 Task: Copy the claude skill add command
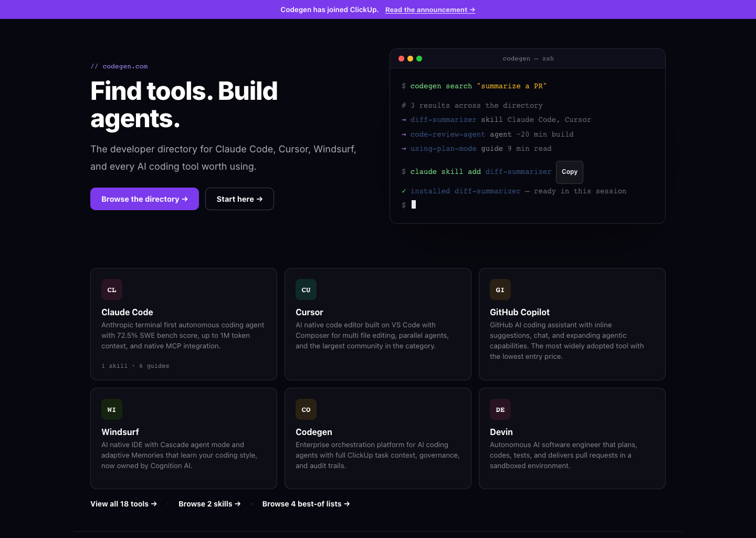570,172
